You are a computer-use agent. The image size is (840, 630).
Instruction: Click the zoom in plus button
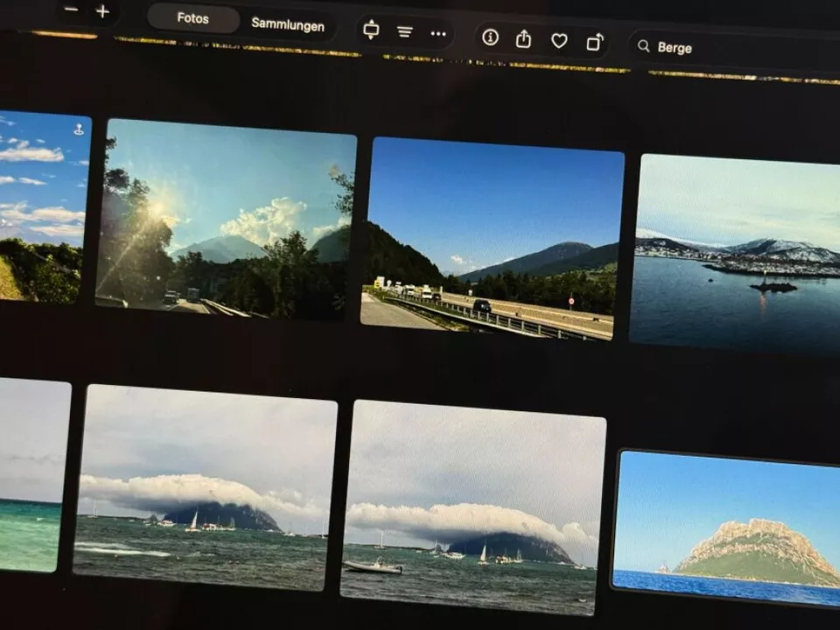[x=102, y=11]
